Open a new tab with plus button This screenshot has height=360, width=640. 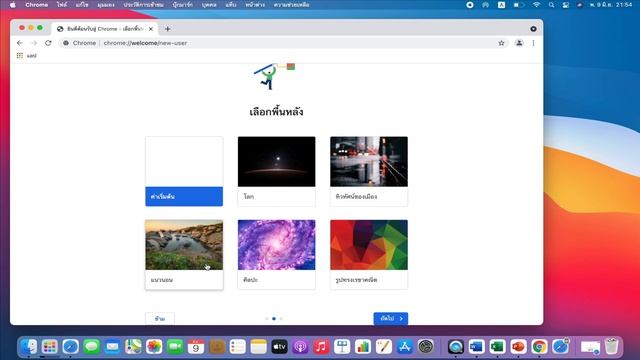(x=168, y=29)
